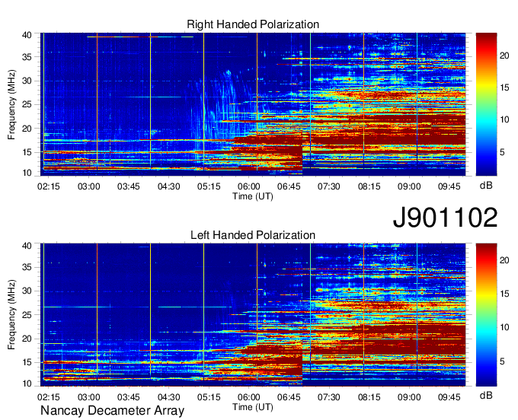The width and height of the screenshot is (518, 420).
Task: Click the 02:15 tick under the top plot
Action: click(x=49, y=186)
